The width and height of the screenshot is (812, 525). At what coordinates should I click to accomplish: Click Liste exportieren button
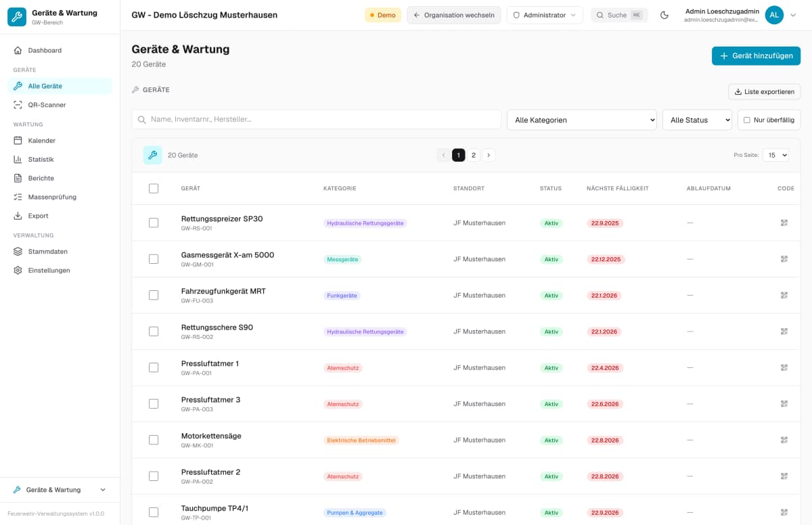pyautogui.click(x=764, y=91)
